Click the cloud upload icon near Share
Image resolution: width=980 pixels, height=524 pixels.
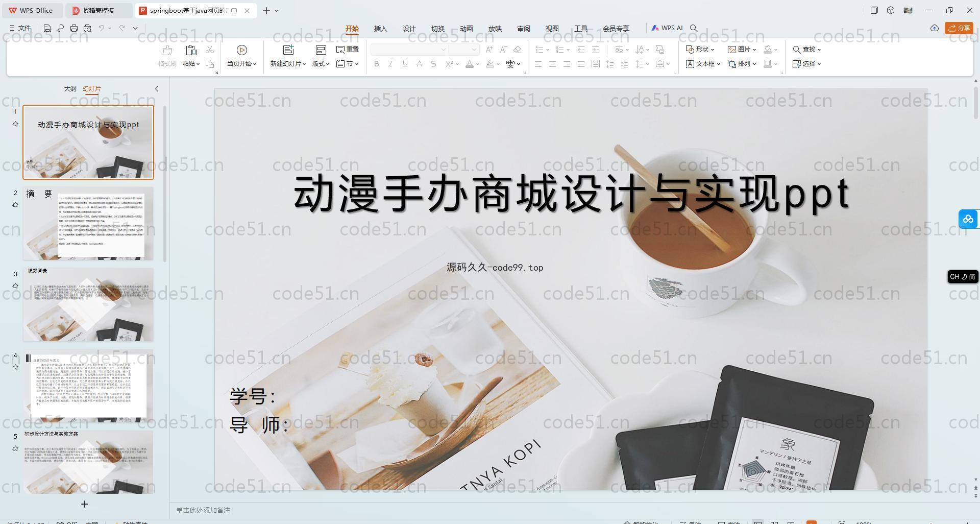click(935, 28)
